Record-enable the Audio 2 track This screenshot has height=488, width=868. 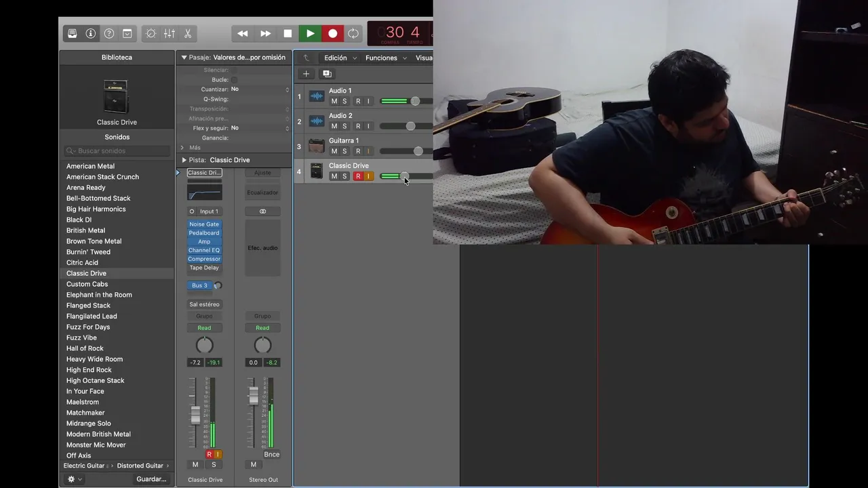tap(358, 126)
